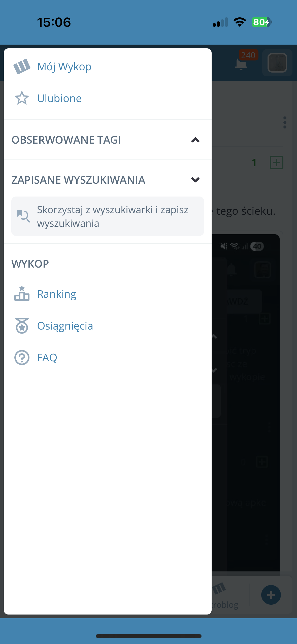Tap the Mój Wykop logo icon
The image size is (297, 644).
[x=22, y=67]
